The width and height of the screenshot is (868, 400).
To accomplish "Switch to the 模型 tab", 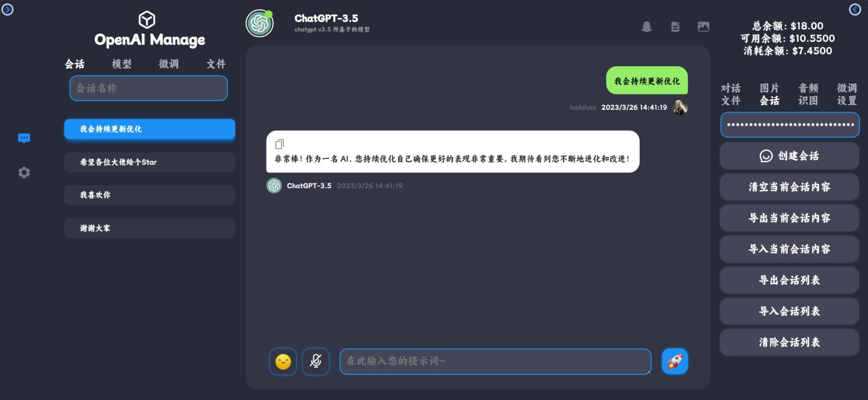I will click(x=122, y=64).
